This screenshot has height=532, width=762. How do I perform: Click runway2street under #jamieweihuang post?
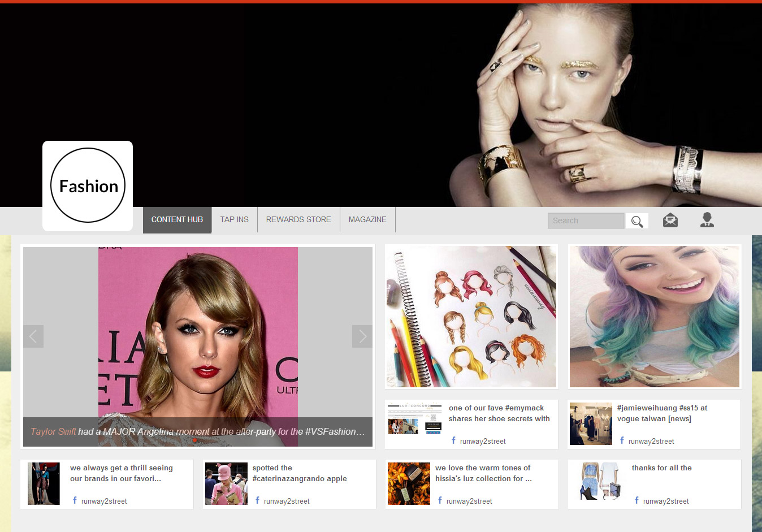(x=651, y=442)
